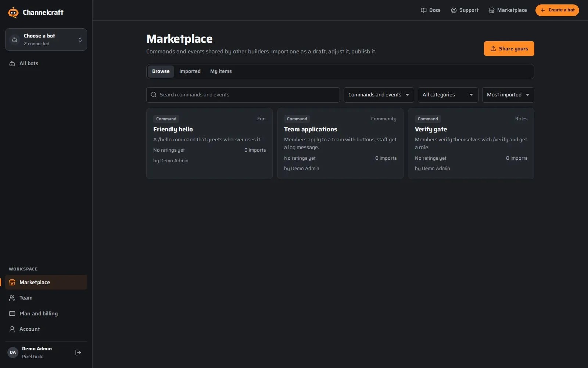Select Marketplace in workspace sidebar
The height and width of the screenshot is (368, 588).
pos(46,282)
